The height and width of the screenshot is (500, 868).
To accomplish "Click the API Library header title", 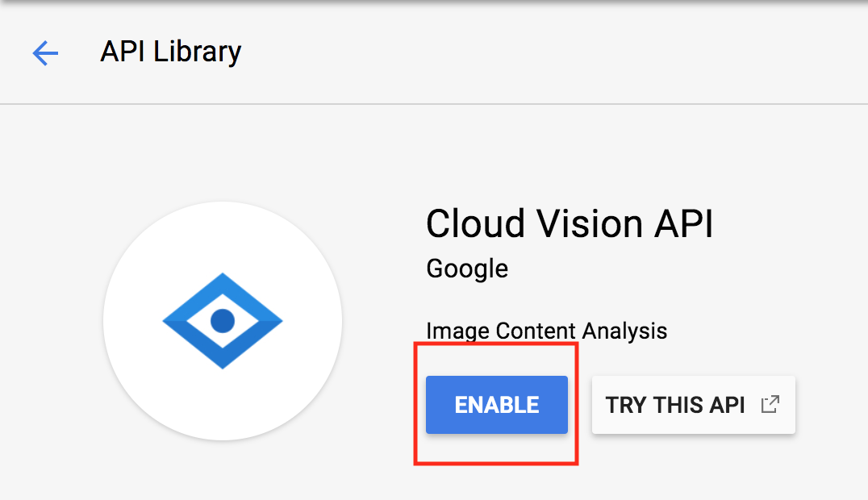I will click(171, 52).
